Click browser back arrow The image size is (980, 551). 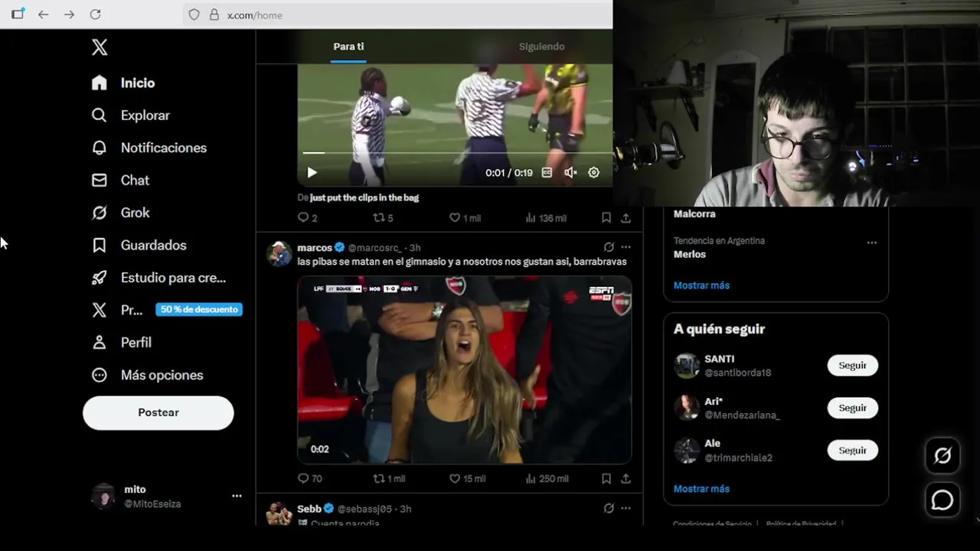pyautogui.click(x=44, y=15)
